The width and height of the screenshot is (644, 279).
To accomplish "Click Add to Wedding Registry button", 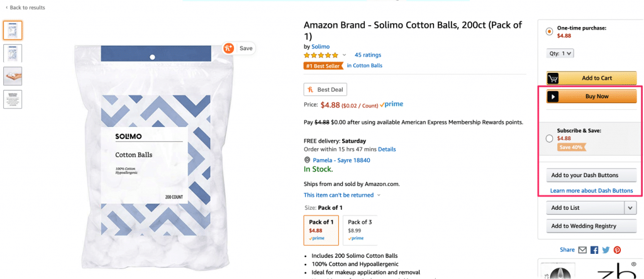I will (x=584, y=226).
